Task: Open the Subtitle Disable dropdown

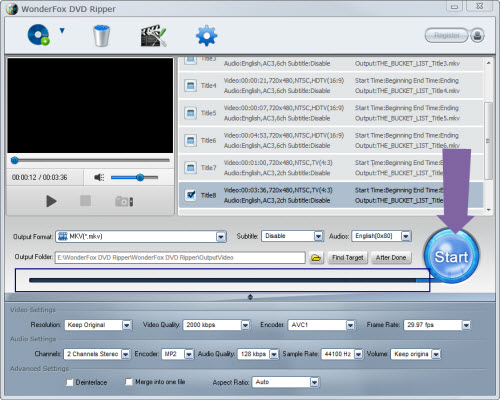Action: (319, 236)
